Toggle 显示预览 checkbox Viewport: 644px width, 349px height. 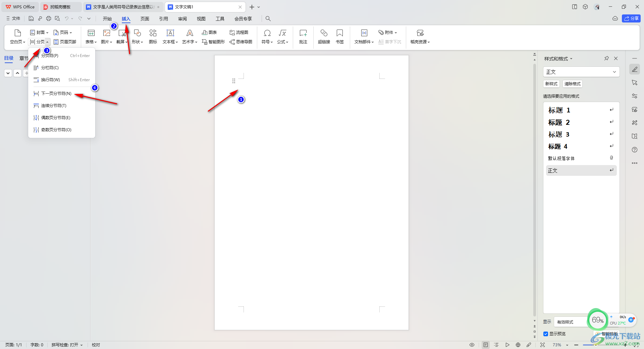pos(546,334)
